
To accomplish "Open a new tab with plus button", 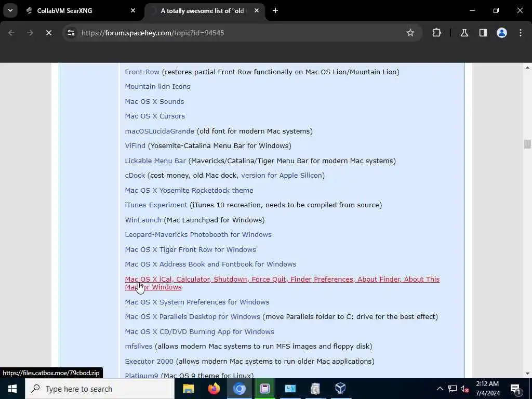I will point(275,10).
